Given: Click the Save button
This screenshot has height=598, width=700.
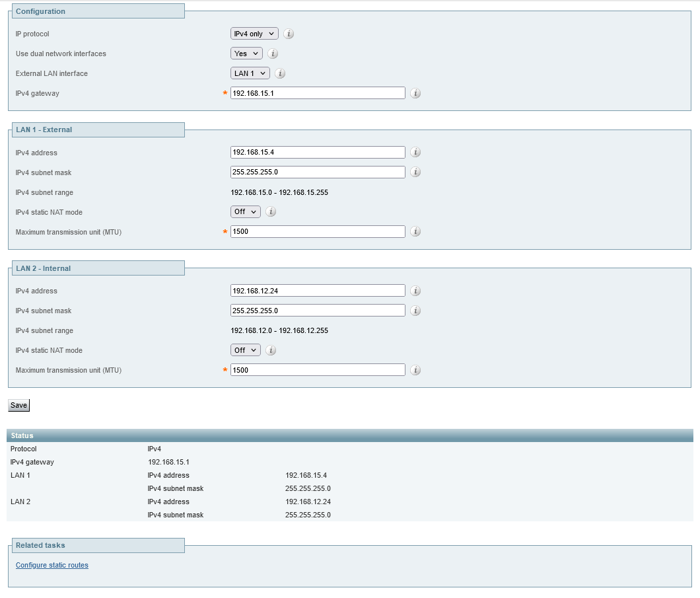Looking at the screenshot, I should point(18,405).
